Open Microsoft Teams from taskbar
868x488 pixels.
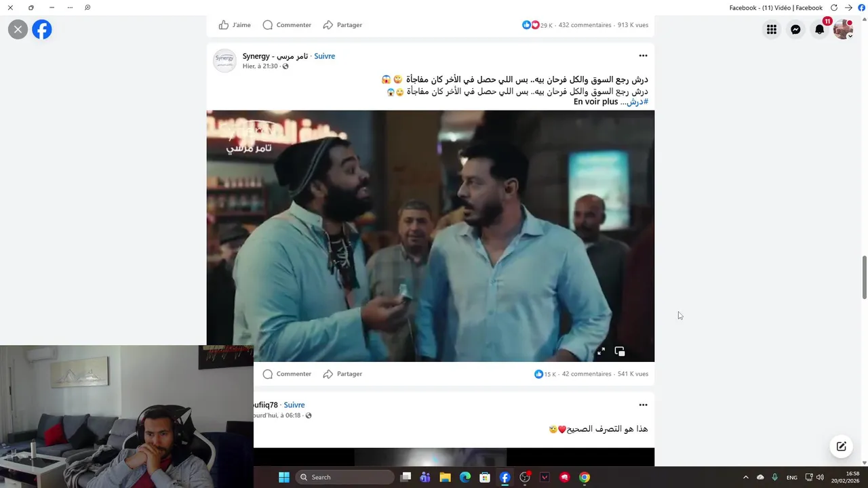(x=425, y=477)
